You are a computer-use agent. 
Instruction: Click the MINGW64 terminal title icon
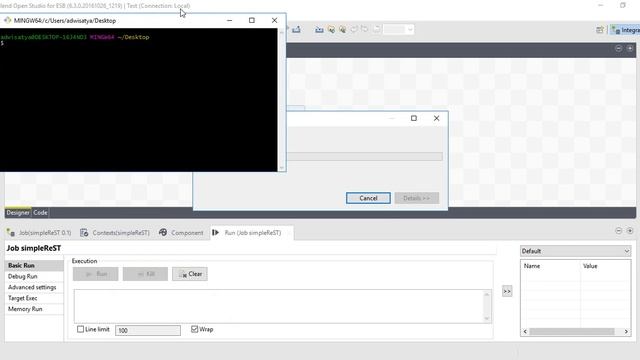point(7,20)
